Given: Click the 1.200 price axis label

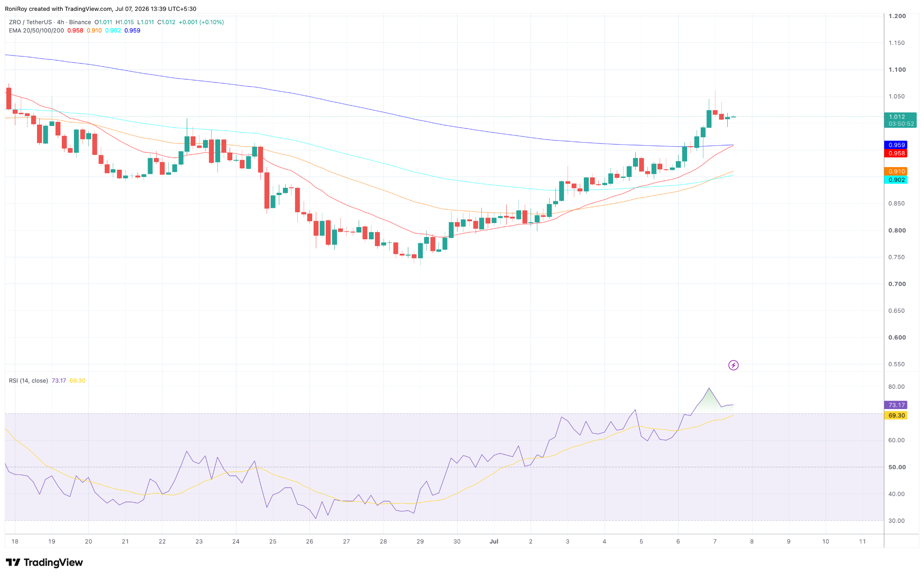Looking at the screenshot, I should pyautogui.click(x=897, y=16).
